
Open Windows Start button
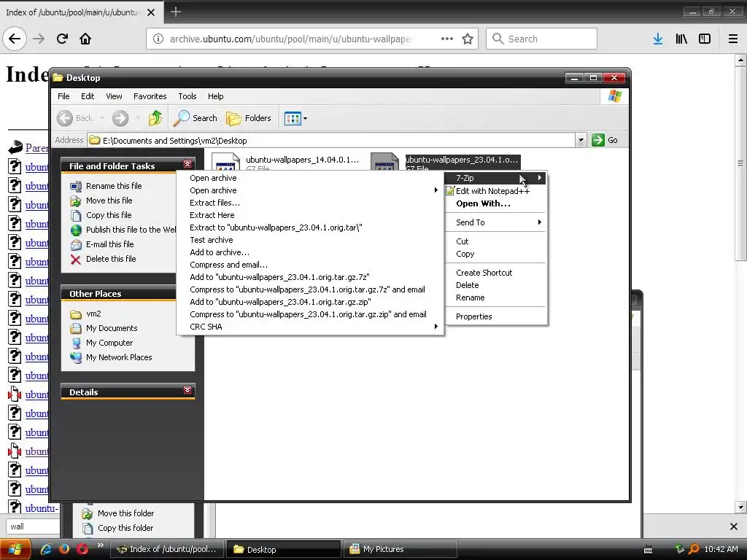[x=15, y=550]
